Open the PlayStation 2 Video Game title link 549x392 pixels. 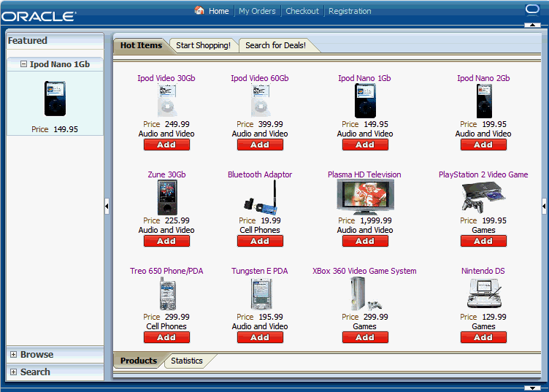(483, 174)
